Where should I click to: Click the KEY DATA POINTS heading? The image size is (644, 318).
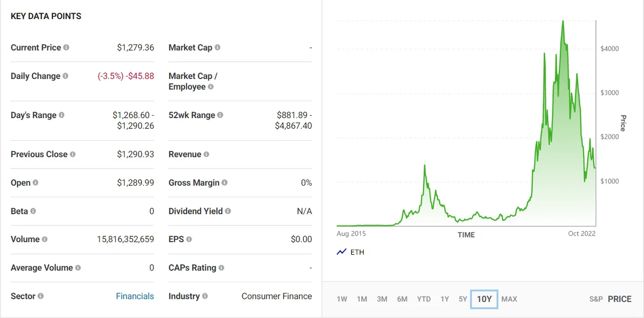(x=46, y=16)
